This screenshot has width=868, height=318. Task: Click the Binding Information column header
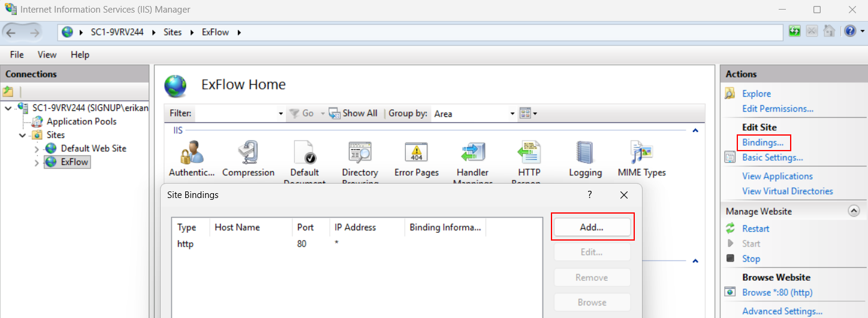pos(445,227)
